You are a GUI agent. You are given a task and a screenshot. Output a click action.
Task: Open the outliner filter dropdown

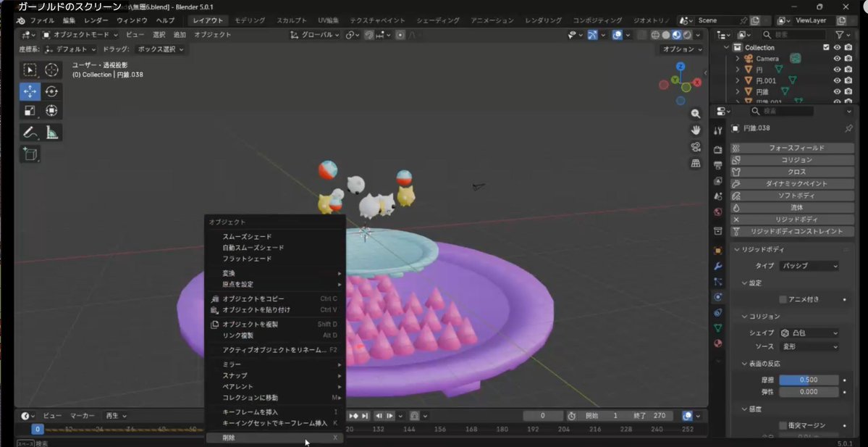(x=843, y=34)
